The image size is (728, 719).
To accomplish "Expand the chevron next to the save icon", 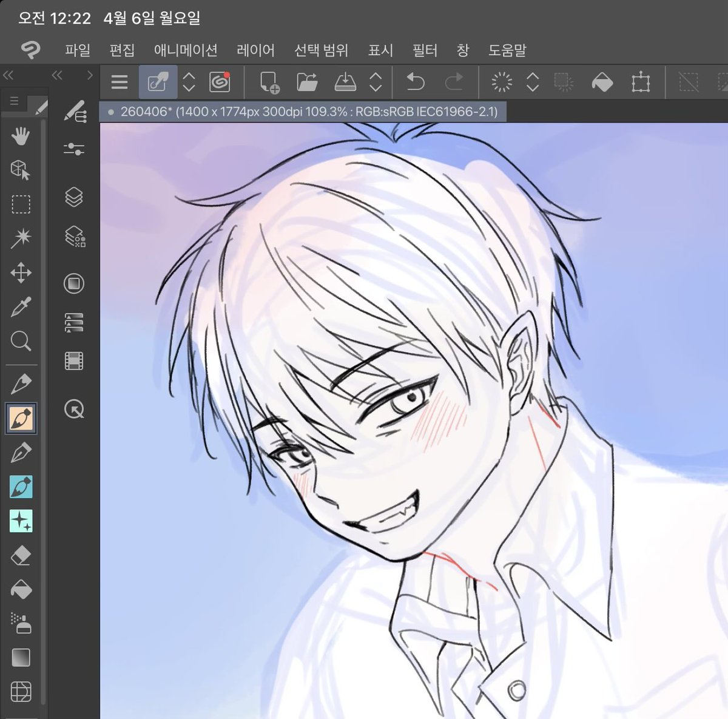I will point(376,82).
